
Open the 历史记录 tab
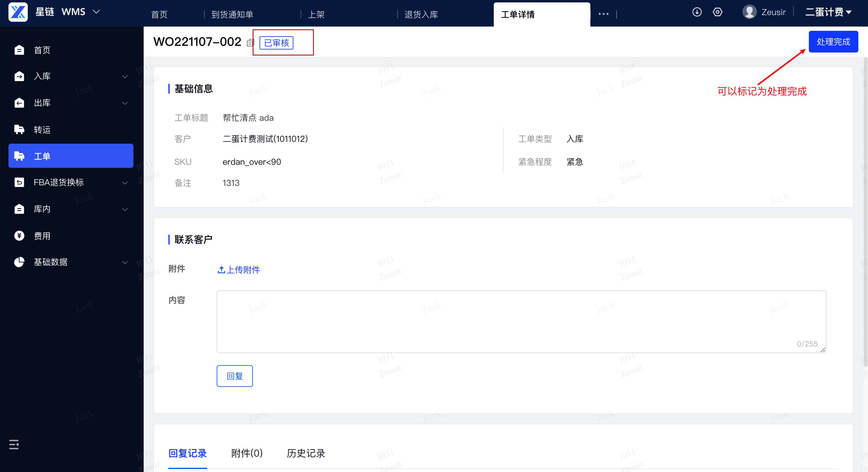point(306,453)
